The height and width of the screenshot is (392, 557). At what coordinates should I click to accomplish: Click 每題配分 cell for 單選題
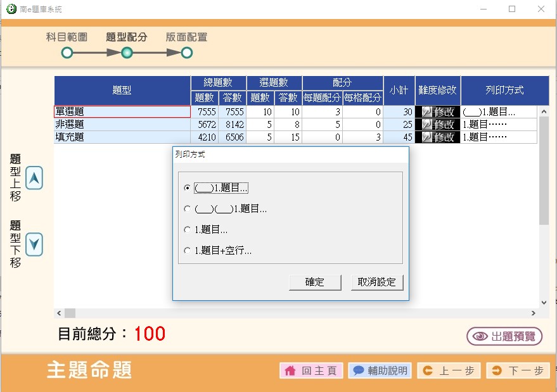323,112
